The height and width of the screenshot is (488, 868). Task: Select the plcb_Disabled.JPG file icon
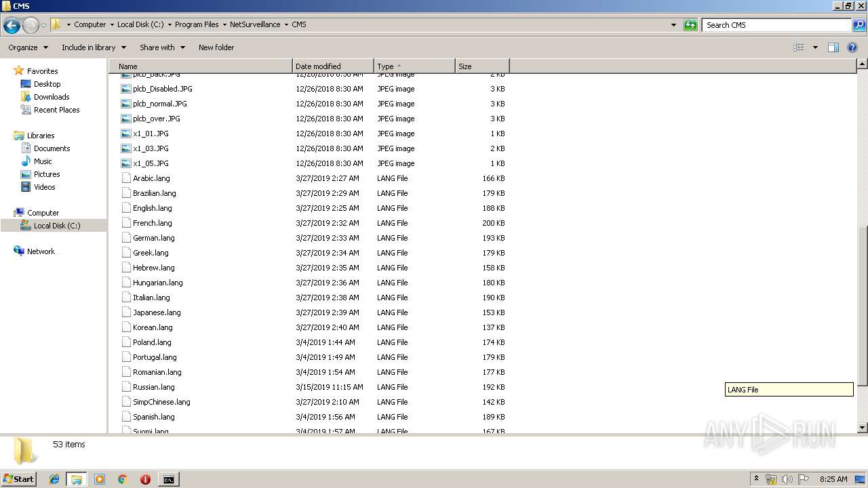click(x=126, y=89)
